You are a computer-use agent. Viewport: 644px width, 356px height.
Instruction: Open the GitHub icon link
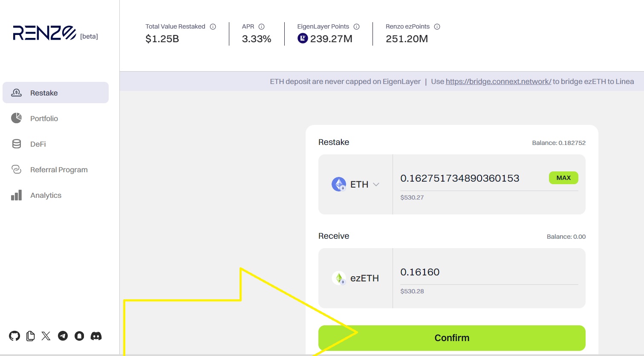point(14,336)
